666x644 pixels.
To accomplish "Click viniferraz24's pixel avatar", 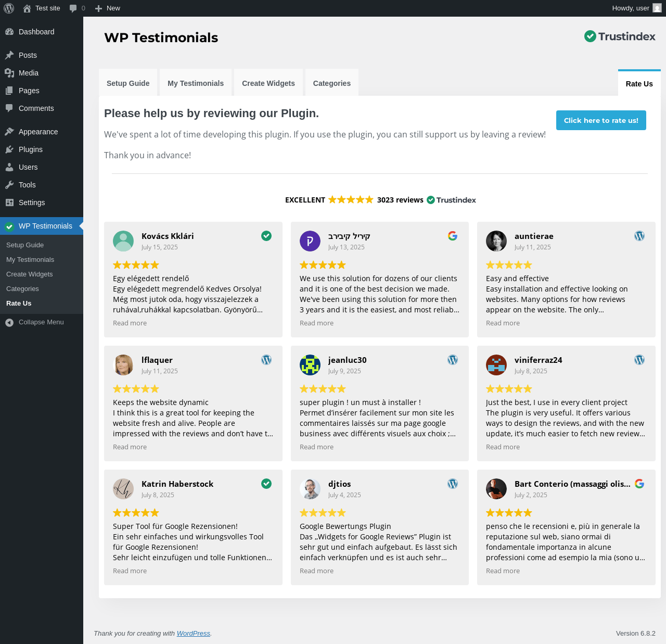I will coord(496,365).
